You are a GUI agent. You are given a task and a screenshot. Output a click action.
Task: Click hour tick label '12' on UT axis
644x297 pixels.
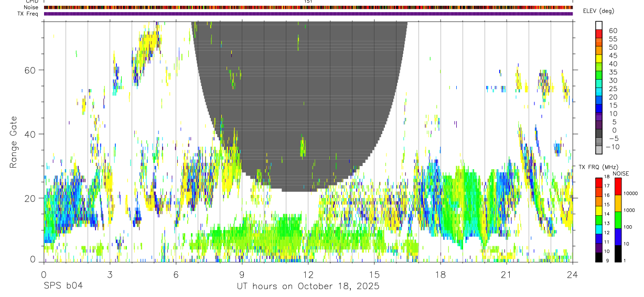point(308,274)
